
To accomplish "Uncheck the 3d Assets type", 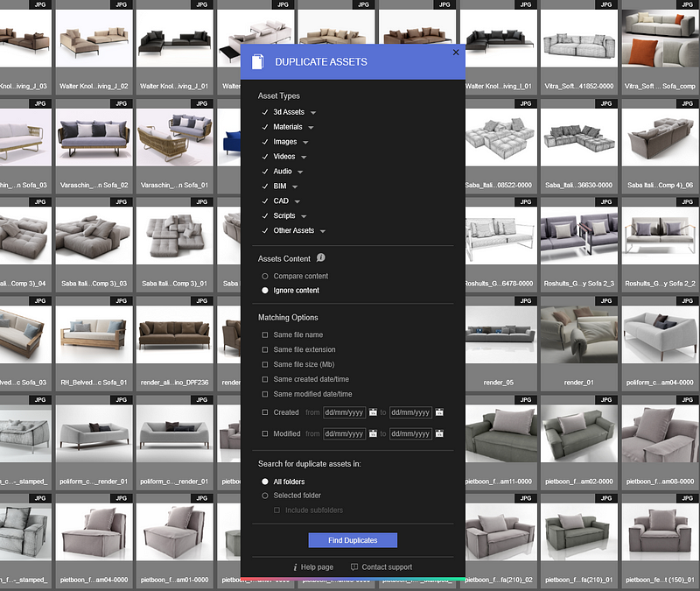I will coord(265,112).
